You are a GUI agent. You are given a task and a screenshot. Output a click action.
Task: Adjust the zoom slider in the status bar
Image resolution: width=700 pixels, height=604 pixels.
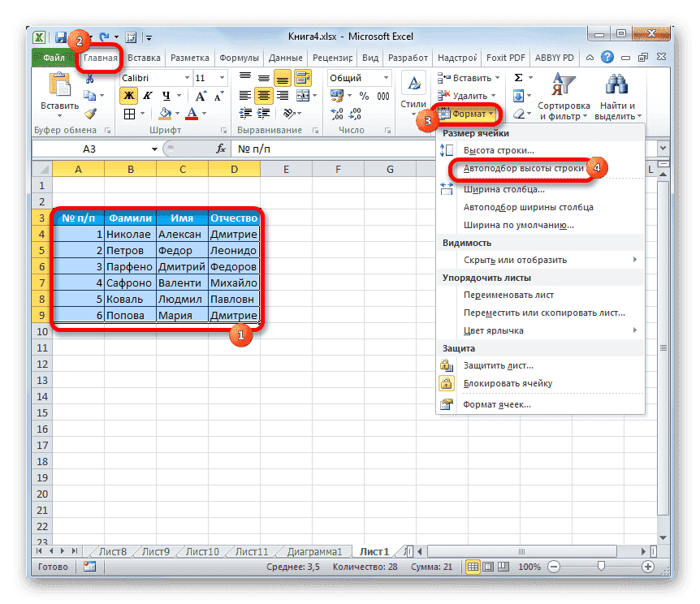(x=603, y=567)
